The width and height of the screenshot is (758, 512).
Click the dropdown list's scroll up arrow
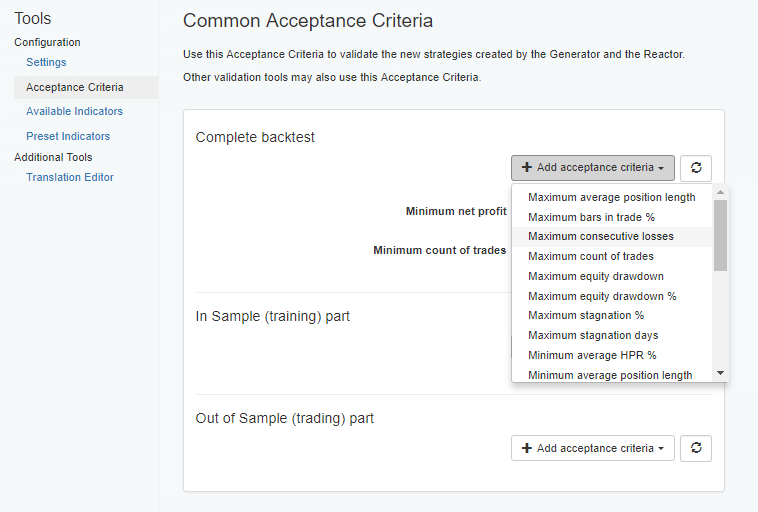click(720, 192)
